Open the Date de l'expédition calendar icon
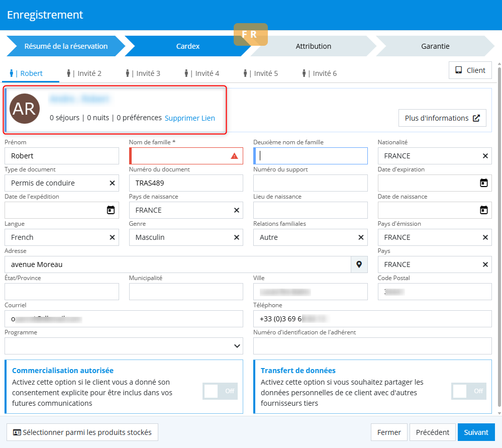Screen dimensions: 502x448 111,210
